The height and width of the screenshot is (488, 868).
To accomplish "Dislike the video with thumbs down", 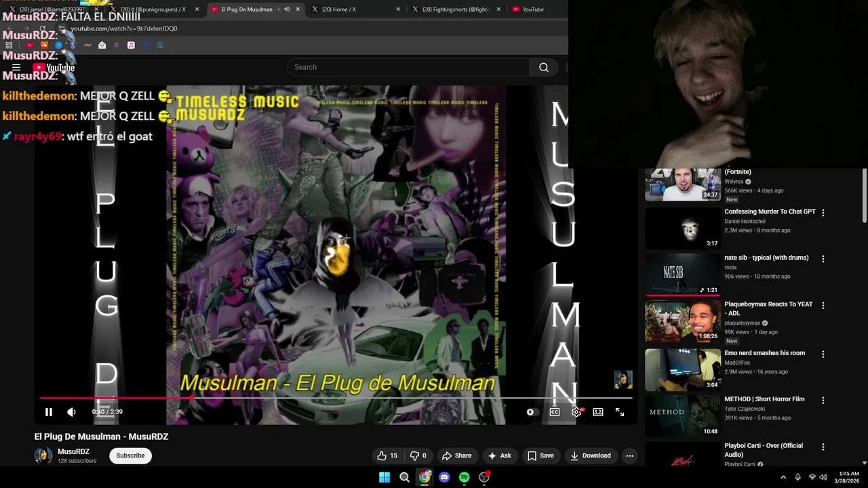I will coord(419,455).
